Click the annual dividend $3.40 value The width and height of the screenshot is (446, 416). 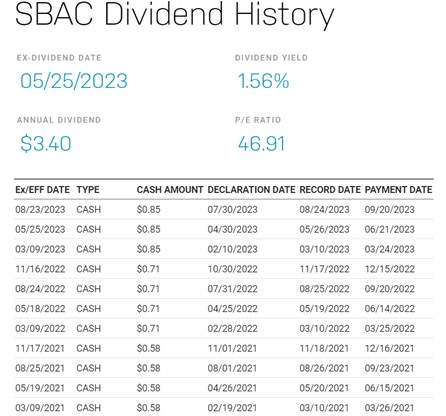coord(46,144)
